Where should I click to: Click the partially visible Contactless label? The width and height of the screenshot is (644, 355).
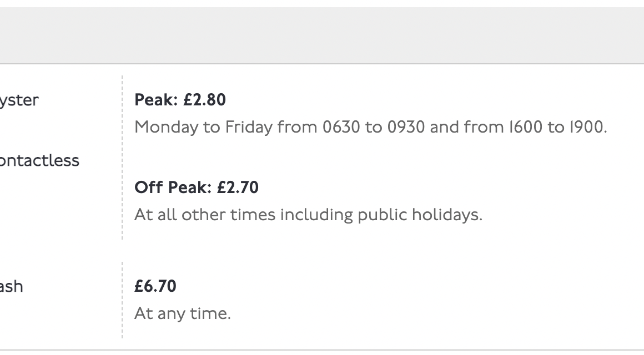(x=39, y=161)
